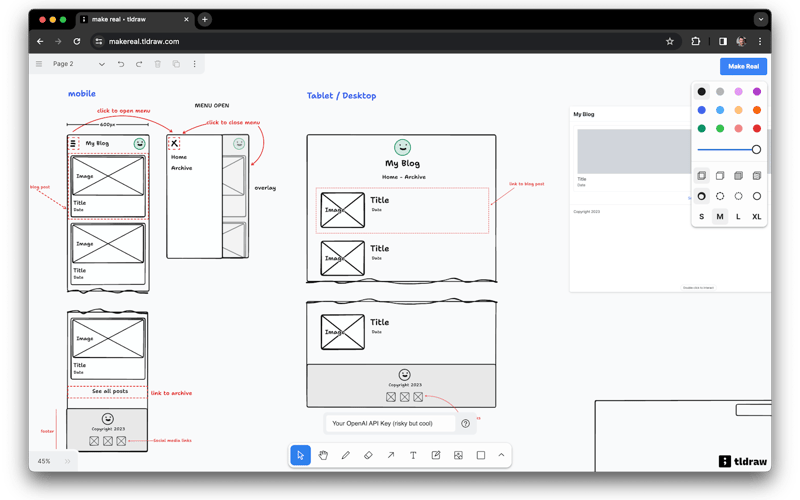Click the tldraw logo link
The width and height of the screenshot is (800, 500).
743,461
